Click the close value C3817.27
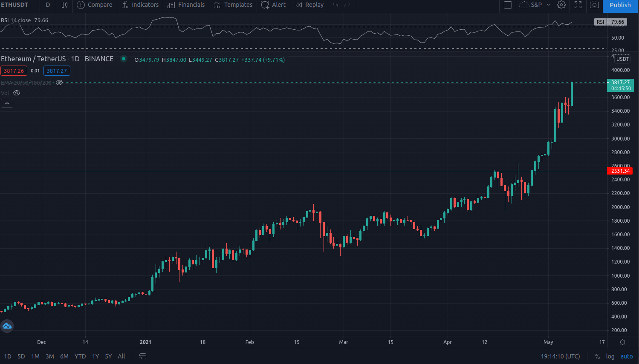The width and height of the screenshot is (639, 364). click(x=227, y=60)
